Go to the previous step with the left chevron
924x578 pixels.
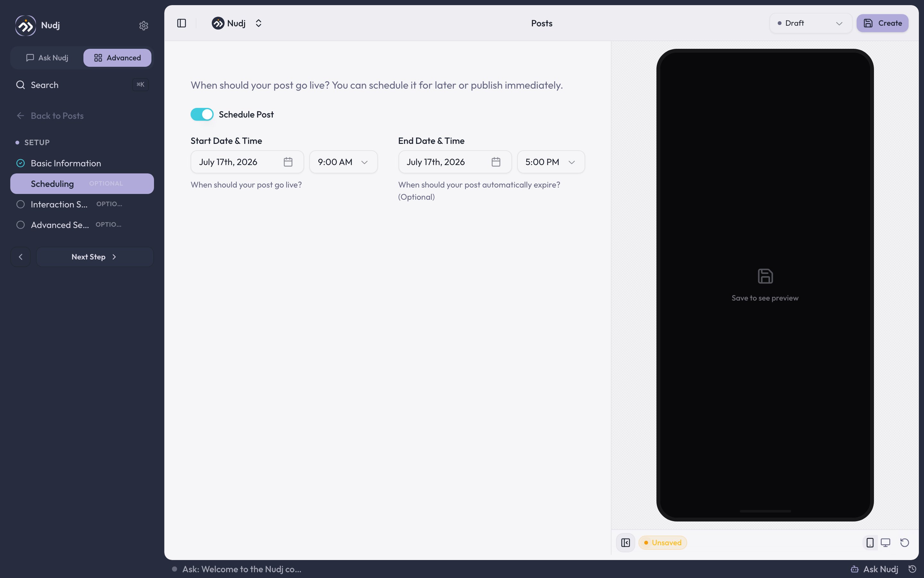[21, 257]
